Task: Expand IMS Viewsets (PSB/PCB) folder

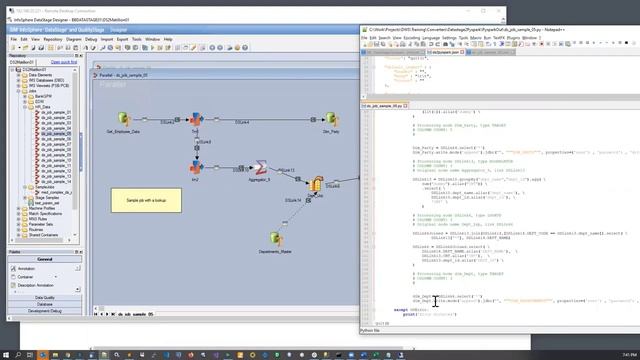Action: click(18, 86)
